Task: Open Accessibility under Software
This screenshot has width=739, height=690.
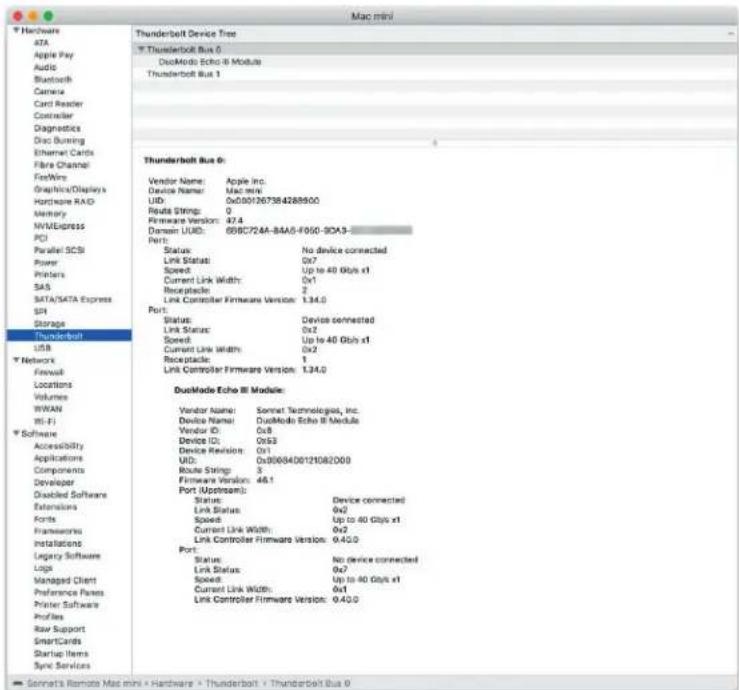Action: coord(58,445)
